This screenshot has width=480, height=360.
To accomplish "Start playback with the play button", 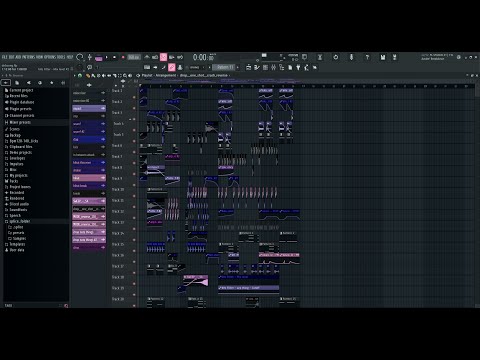I will [x=107, y=57].
